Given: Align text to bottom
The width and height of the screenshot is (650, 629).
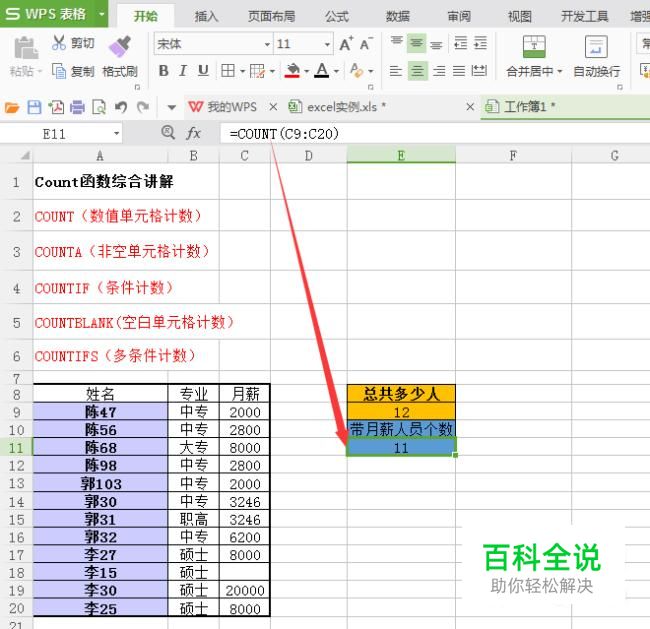Looking at the screenshot, I should tap(436, 44).
